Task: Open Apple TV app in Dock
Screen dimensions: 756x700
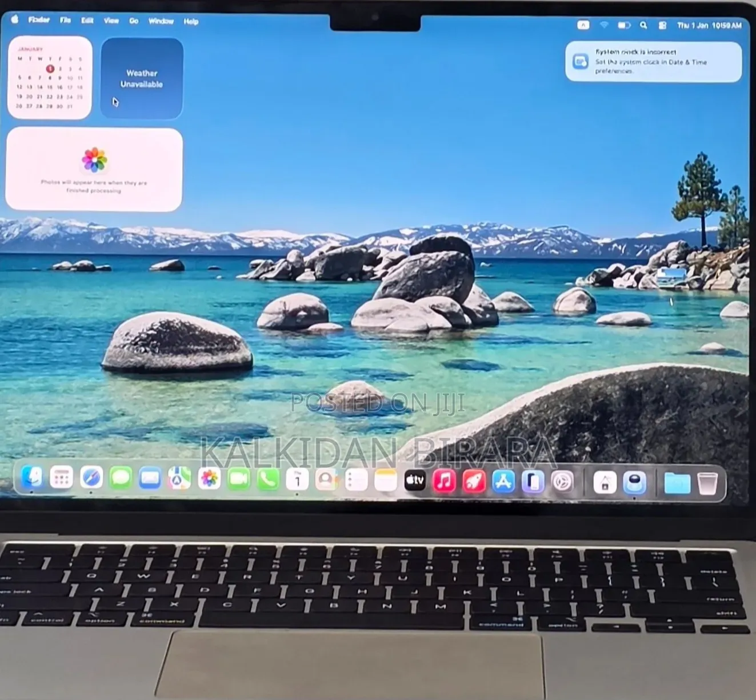Action: click(x=415, y=481)
